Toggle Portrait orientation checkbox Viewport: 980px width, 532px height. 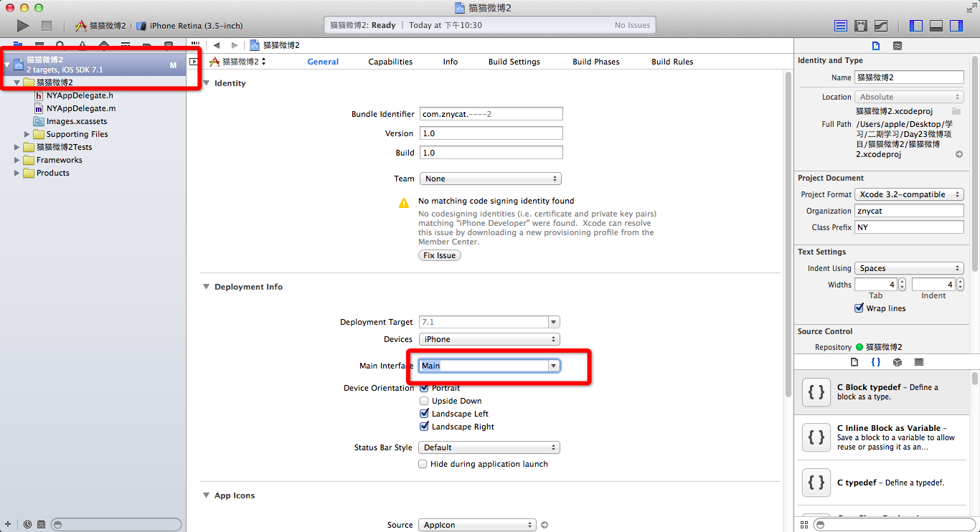[x=424, y=388]
